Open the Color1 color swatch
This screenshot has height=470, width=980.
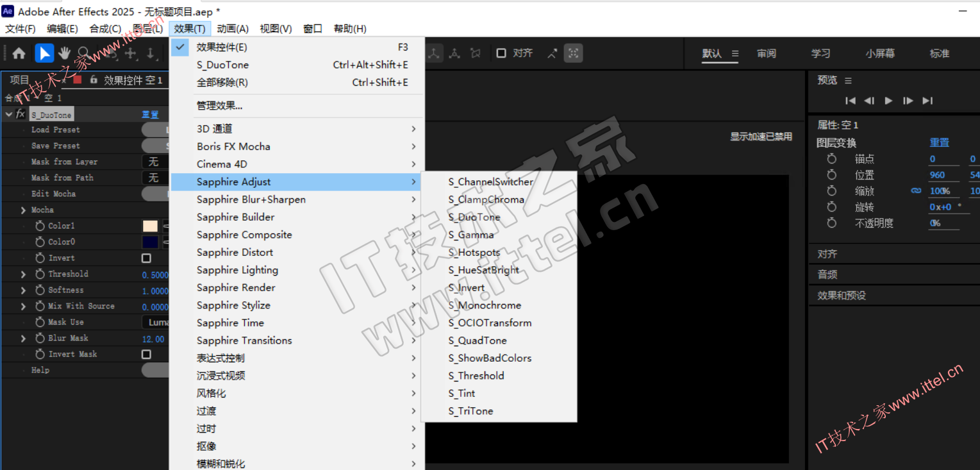[x=150, y=226]
